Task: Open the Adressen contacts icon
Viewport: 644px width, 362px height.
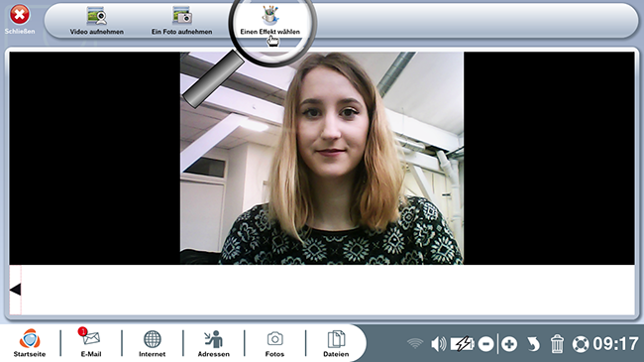Action: 214,339
